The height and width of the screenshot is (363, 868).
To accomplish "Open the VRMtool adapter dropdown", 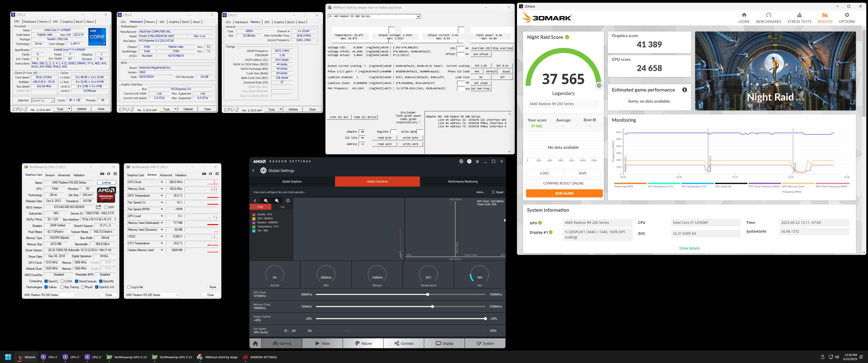I will pos(418,16).
